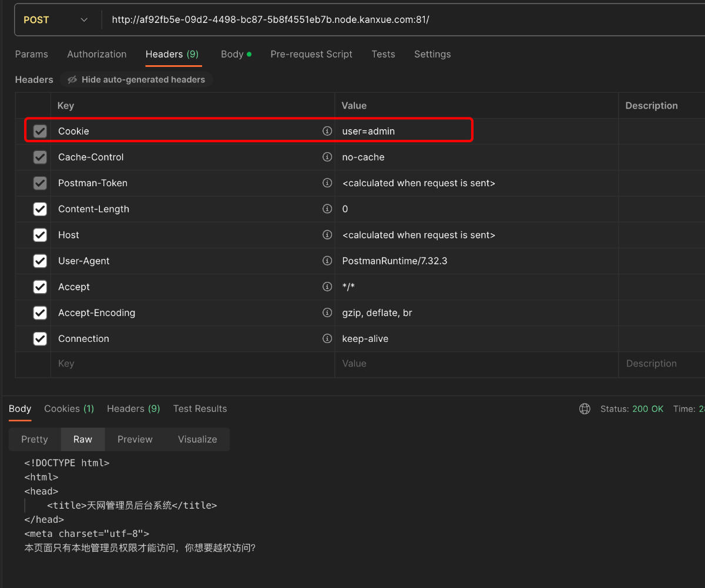Click the globe network icon near Status
Viewport: 705px width, 588px height.
coord(585,409)
